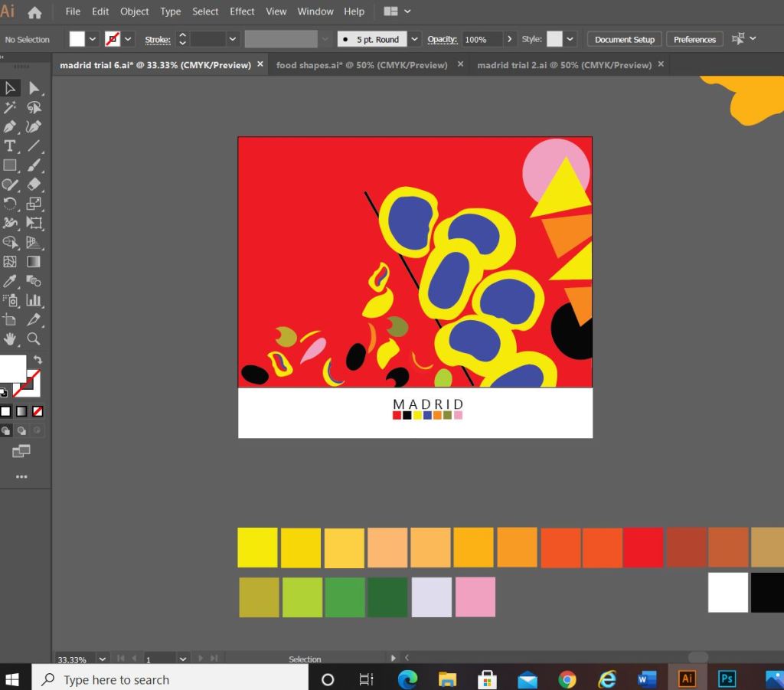
Task: Select the Pen tool
Action: (x=10, y=126)
